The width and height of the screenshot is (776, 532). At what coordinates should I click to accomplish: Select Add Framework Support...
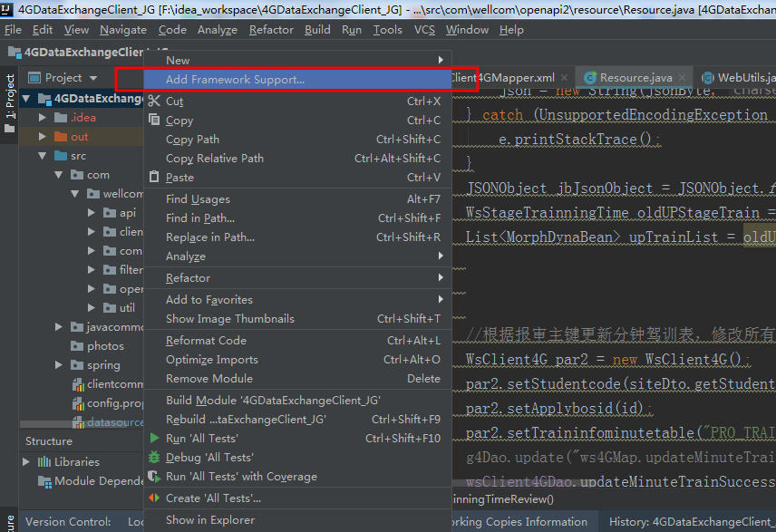coord(298,79)
